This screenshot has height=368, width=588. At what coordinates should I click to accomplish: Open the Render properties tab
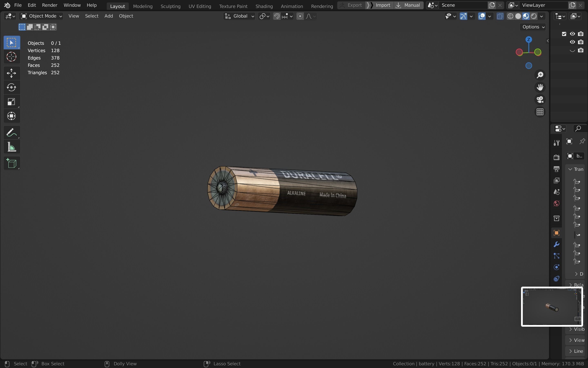pyautogui.click(x=556, y=157)
